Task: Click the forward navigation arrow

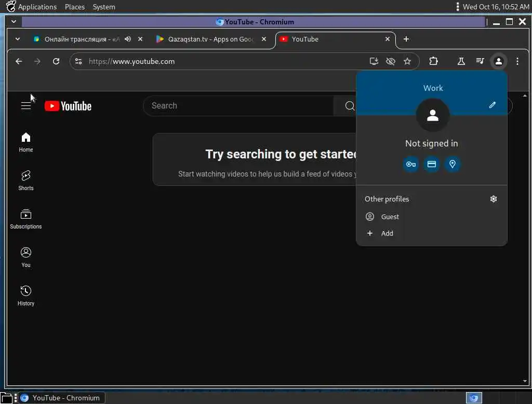Action: point(37,61)
